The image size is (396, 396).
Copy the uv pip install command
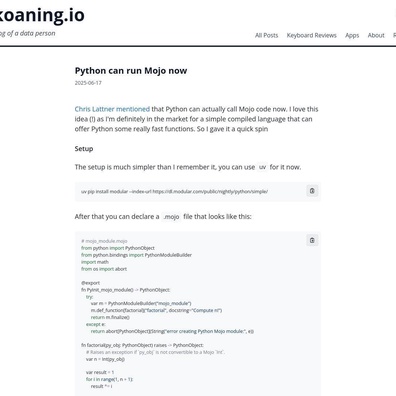(312, 191)
